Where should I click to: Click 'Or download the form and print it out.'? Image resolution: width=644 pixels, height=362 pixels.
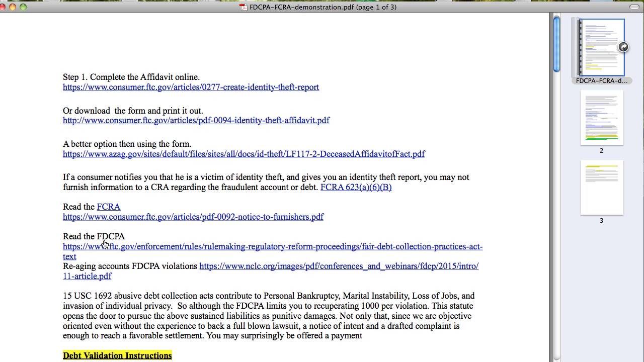coord(133,111)
